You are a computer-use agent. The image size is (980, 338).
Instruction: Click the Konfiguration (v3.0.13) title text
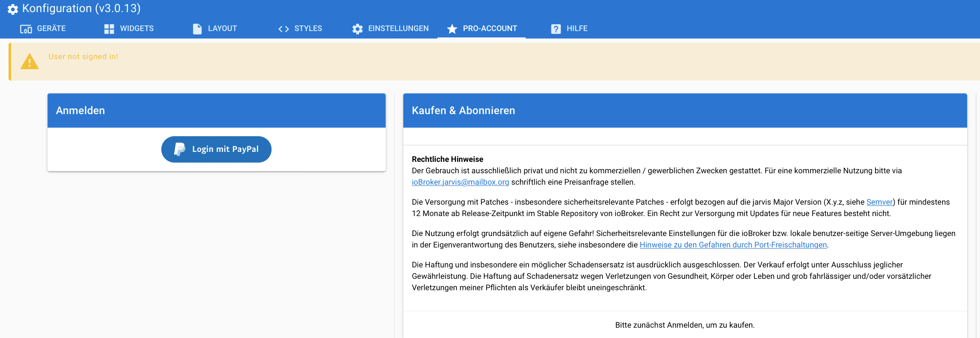click(x=81, y=8)
